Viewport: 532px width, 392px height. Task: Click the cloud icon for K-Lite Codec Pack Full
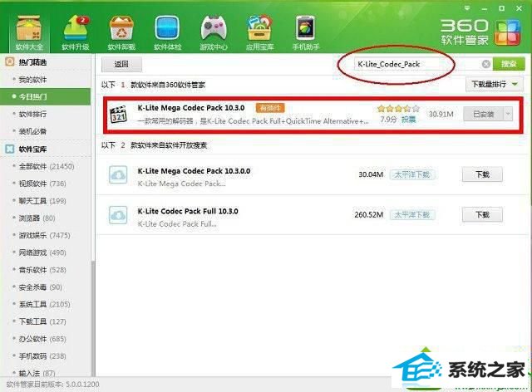coord(118,215)
